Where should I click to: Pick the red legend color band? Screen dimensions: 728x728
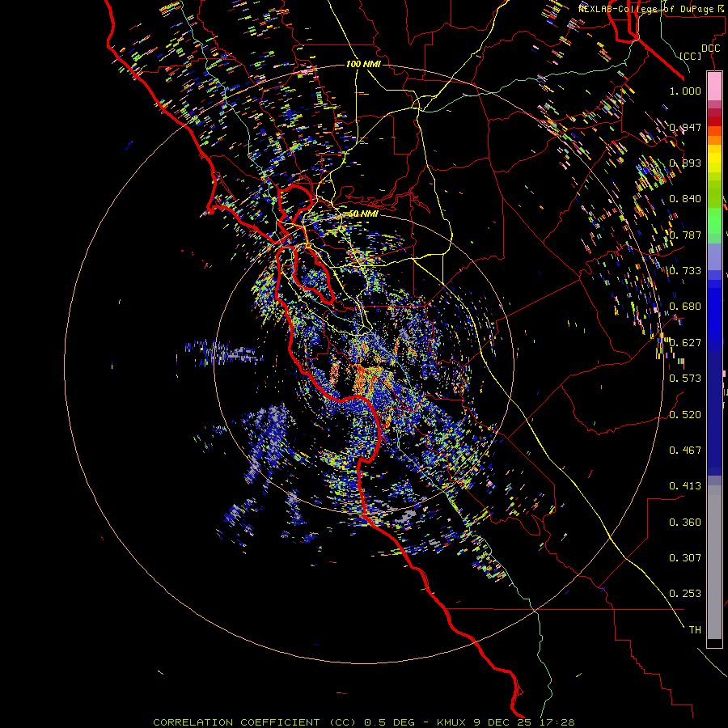pos(714,121)
